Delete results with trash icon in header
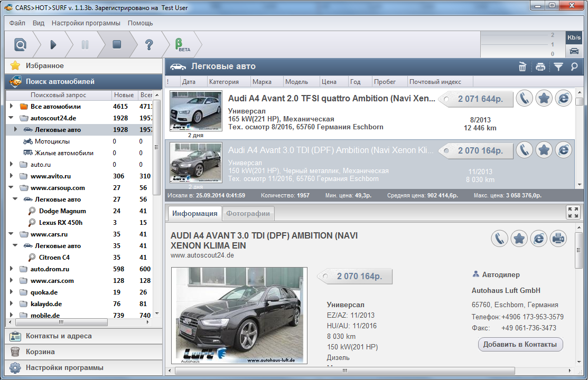 (522, 66)
